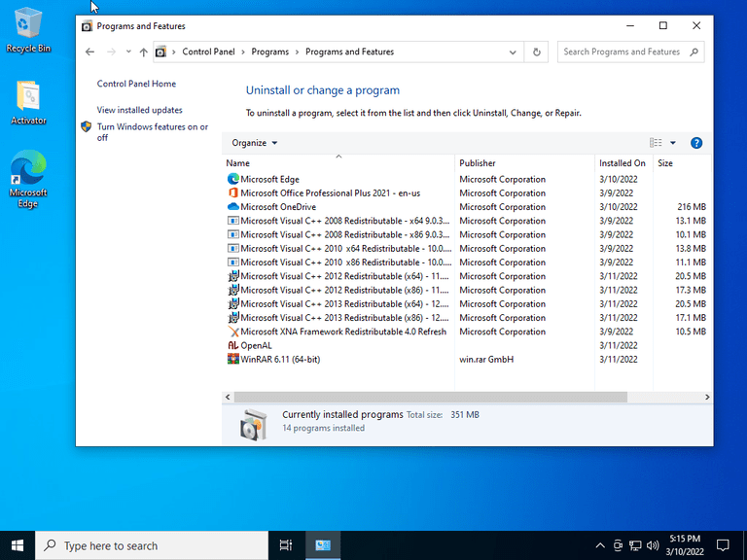Click the refresh button beside address bar
The image size is (747, 560).
point(537,52)
